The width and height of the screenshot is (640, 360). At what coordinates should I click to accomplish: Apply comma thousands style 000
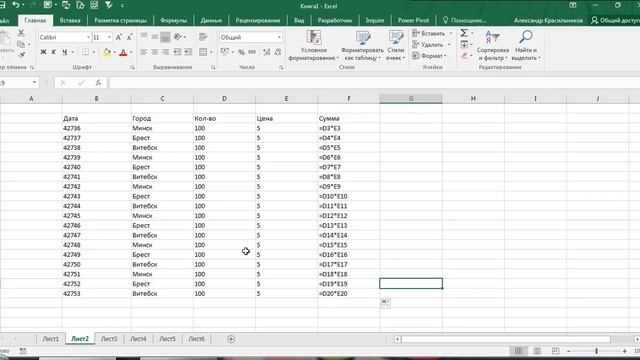252,52
